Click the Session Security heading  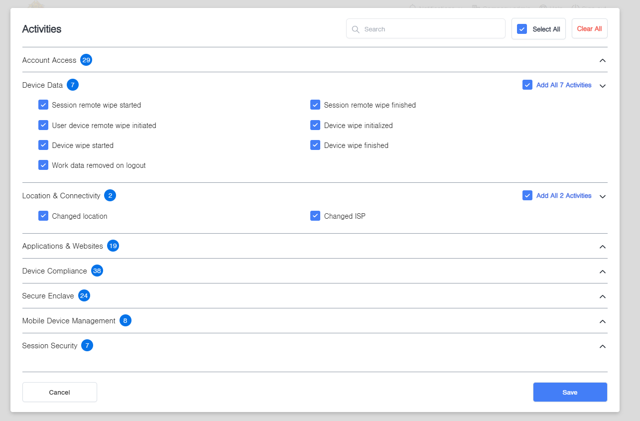[x=49, y=345]
